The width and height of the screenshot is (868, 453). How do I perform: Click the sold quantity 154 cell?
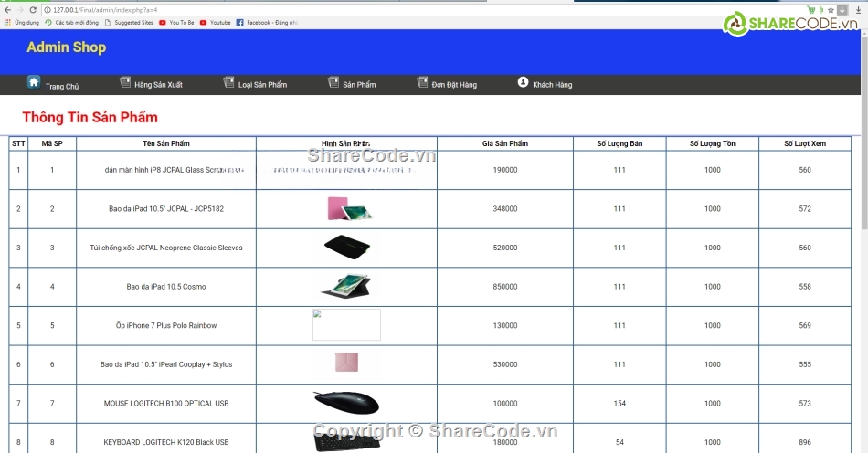pos(619,403)
